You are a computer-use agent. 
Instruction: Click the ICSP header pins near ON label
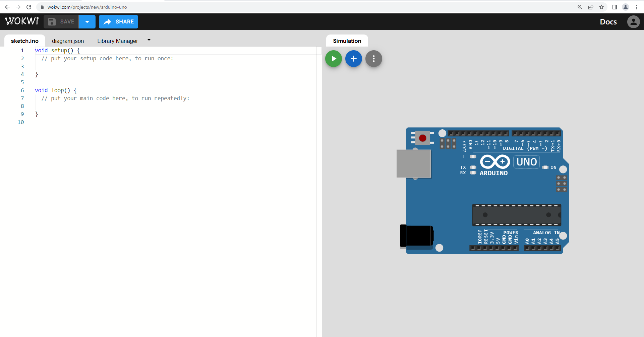(562, 184)
